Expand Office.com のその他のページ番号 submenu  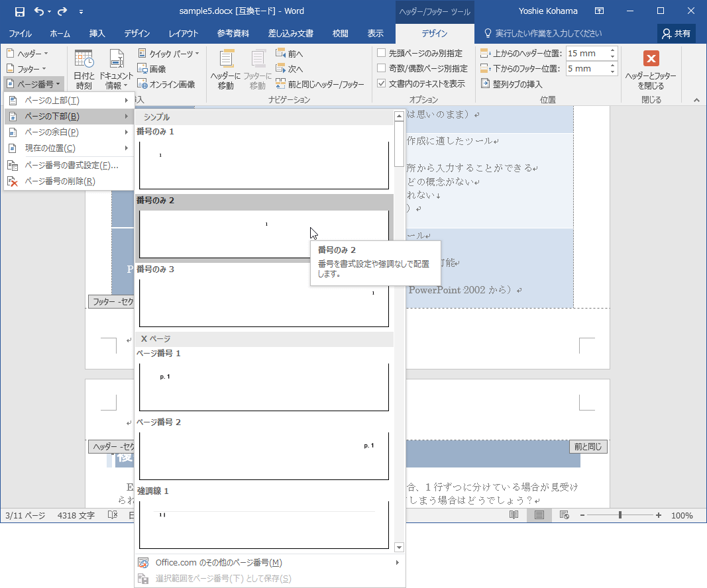(x=270, y=562)
